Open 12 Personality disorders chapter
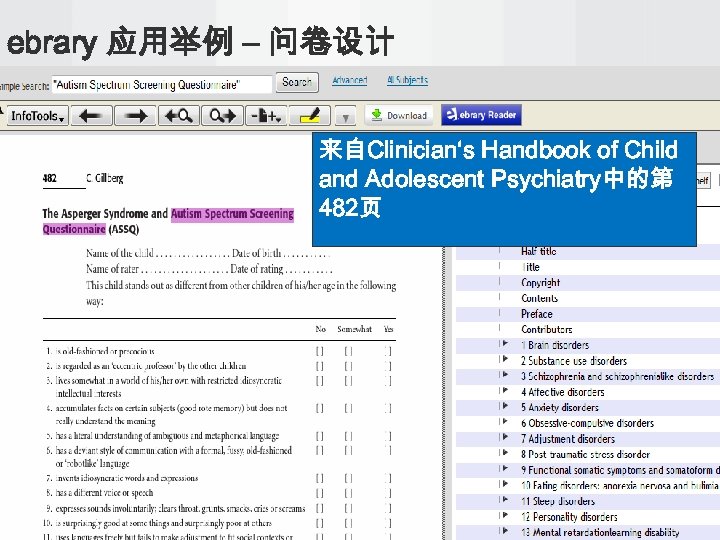This screenshot has width=720, height=540. [x=569, y=517]
